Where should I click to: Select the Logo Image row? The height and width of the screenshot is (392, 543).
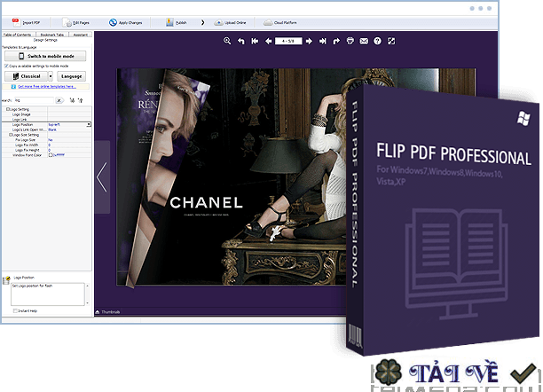tap(47, 114)
